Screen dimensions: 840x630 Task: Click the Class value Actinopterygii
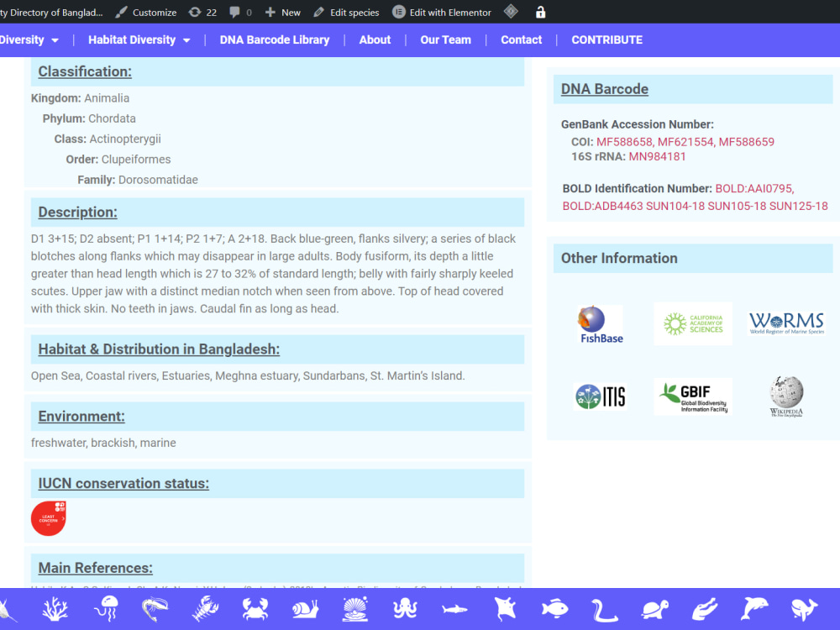click(x=125, y=139)
